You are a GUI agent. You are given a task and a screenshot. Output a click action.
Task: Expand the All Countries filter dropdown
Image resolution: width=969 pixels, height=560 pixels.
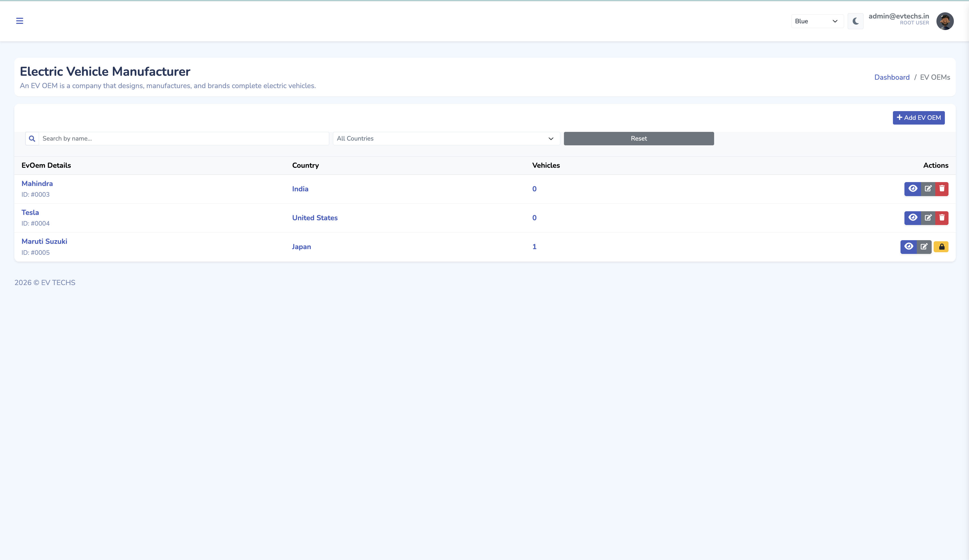coord(446,138)
